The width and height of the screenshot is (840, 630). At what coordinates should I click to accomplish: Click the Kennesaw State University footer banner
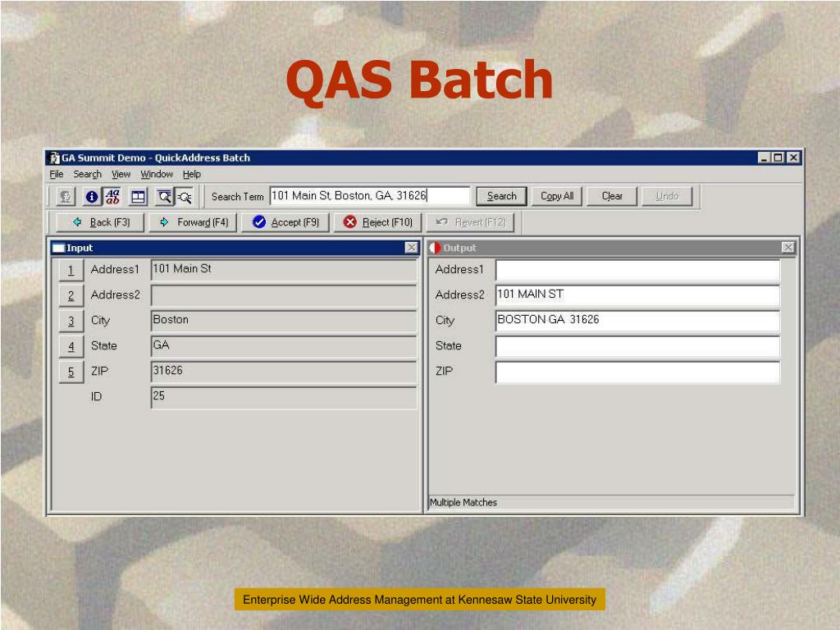pyautogui.click(x=419, y=600)
